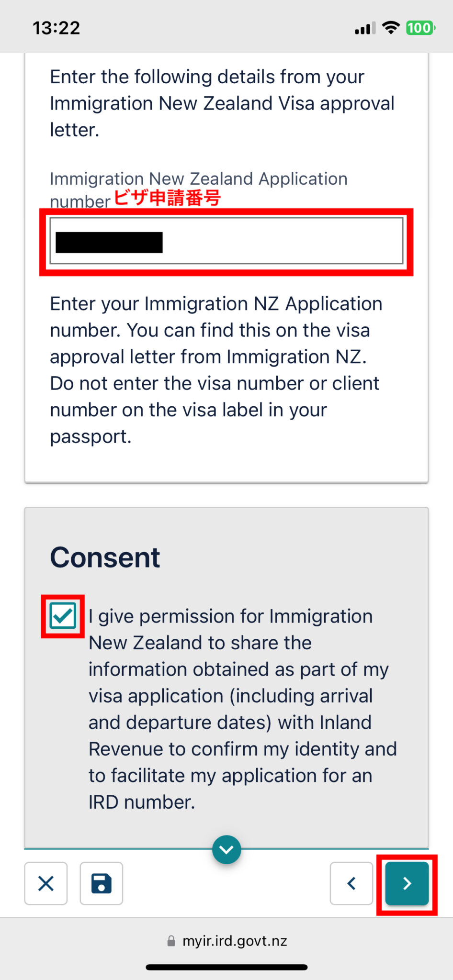
Task: Click the red ビザ申請番号 annotation label
Action: click(167, 198)
